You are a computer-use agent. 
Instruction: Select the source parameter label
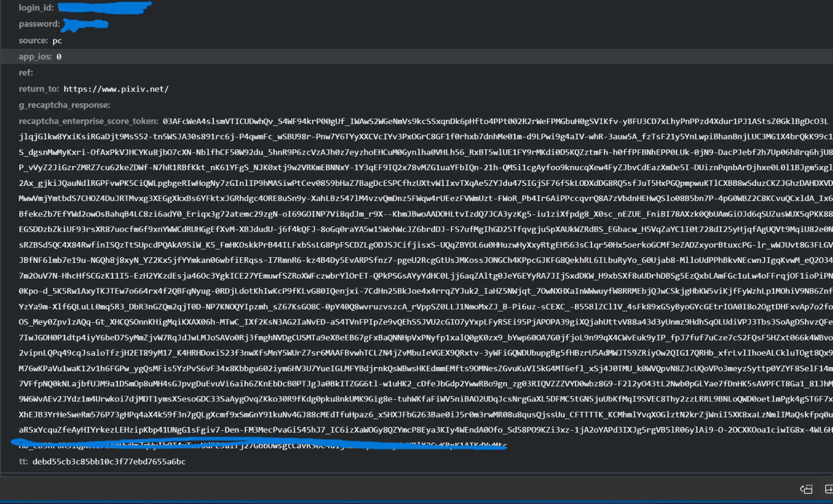(33, 41)
